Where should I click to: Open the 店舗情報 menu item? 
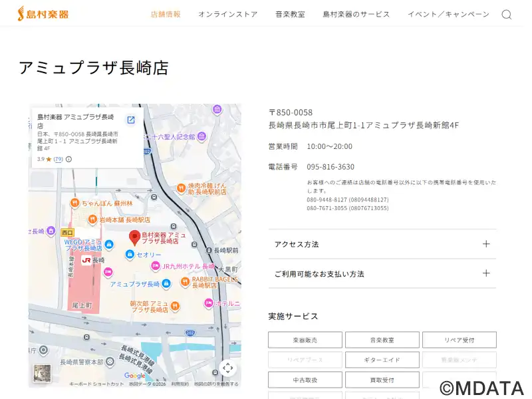tap(166, 15)
